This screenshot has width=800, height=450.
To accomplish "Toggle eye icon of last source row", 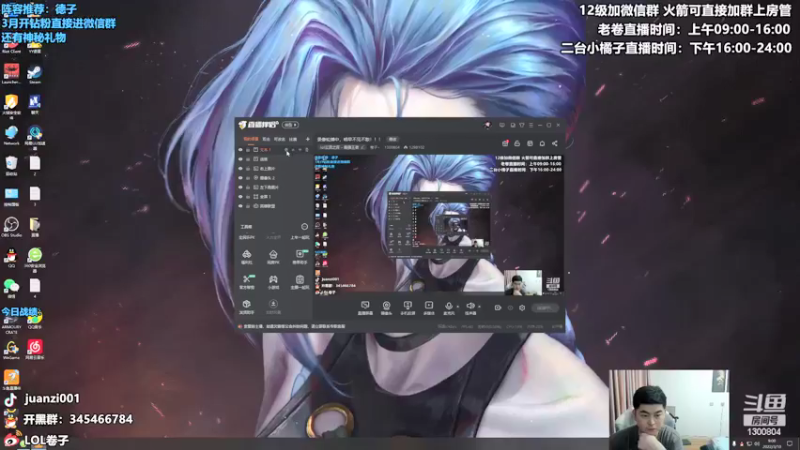I will [x=240, y=206].
